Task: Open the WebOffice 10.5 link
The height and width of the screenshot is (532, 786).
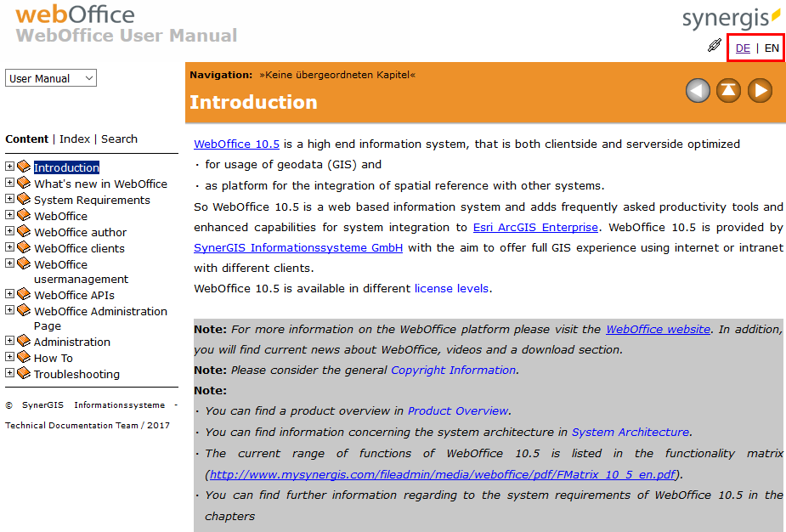Action: [x=236, y=144]
